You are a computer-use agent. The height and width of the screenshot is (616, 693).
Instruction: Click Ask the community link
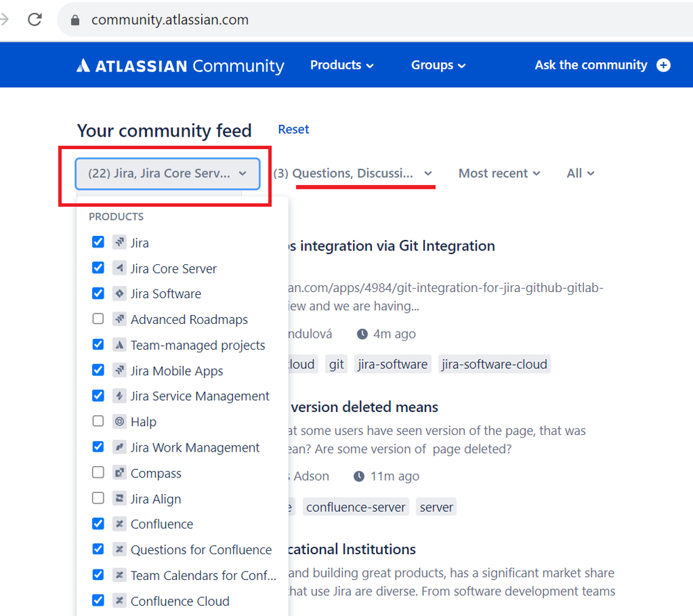coord(591,65)
